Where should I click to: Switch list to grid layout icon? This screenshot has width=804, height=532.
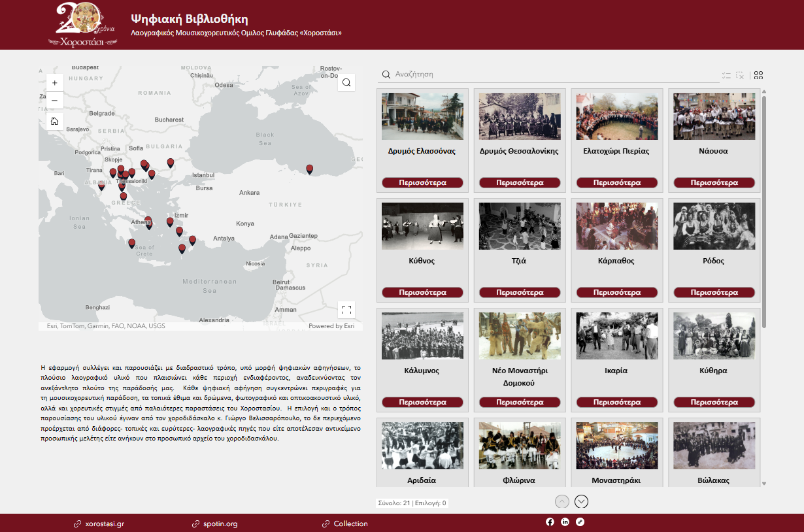coord(758,75)
